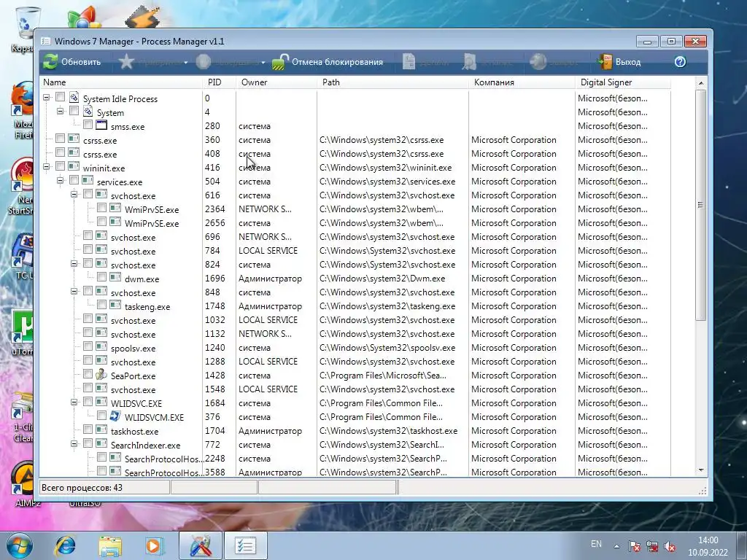This screenshot has height=560, width=747.
Task: Check the box for csrss.exe PID 408
Action: pyautogui.click(x=60, y=152)
